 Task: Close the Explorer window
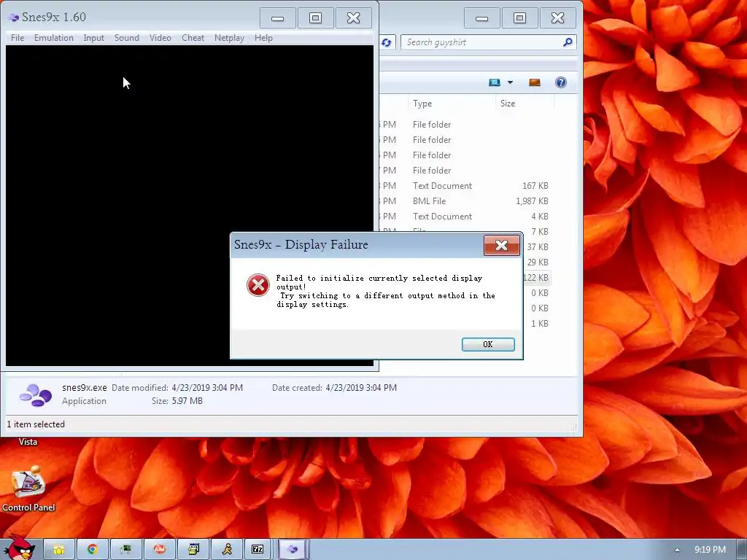tap(558, 18)
